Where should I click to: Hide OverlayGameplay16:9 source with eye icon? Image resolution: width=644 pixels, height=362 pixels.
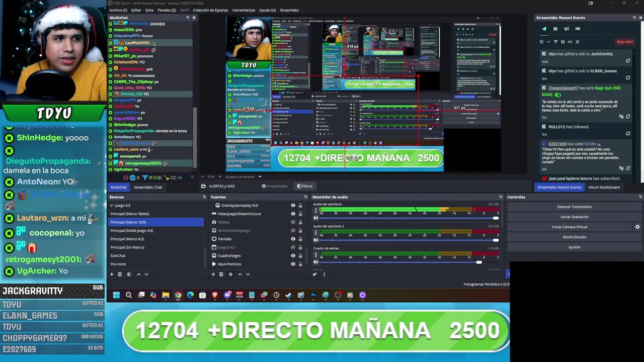click(293, 205)
